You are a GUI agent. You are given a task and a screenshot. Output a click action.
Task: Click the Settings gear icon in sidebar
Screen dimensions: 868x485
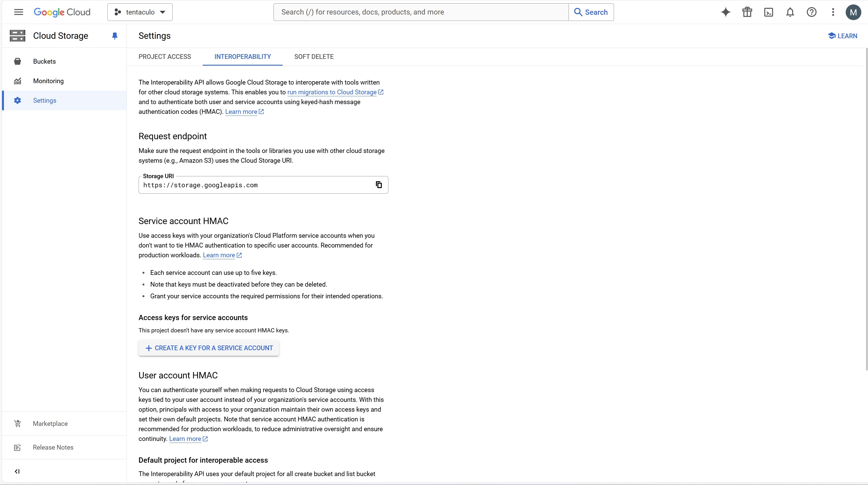[x=18, y=100]
